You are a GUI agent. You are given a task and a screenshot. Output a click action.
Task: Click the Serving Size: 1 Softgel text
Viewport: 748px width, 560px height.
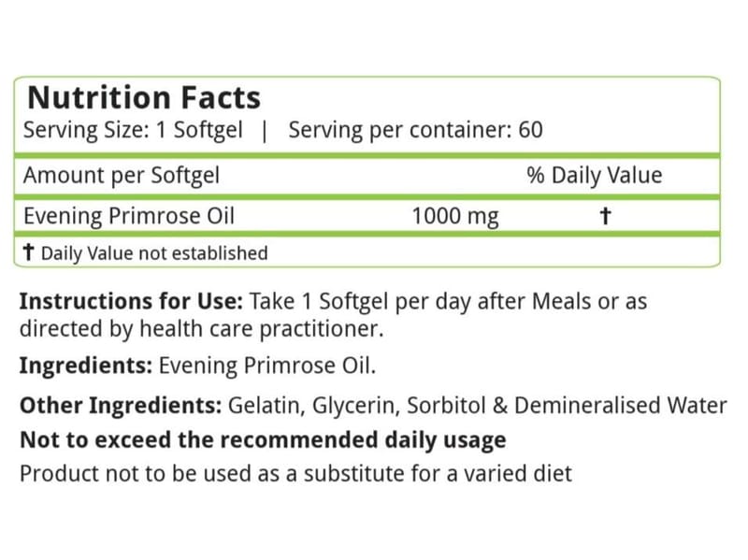(133, 130)
